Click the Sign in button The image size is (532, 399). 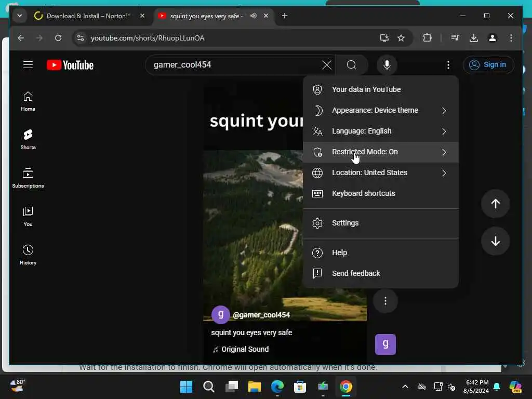[488, 65]
